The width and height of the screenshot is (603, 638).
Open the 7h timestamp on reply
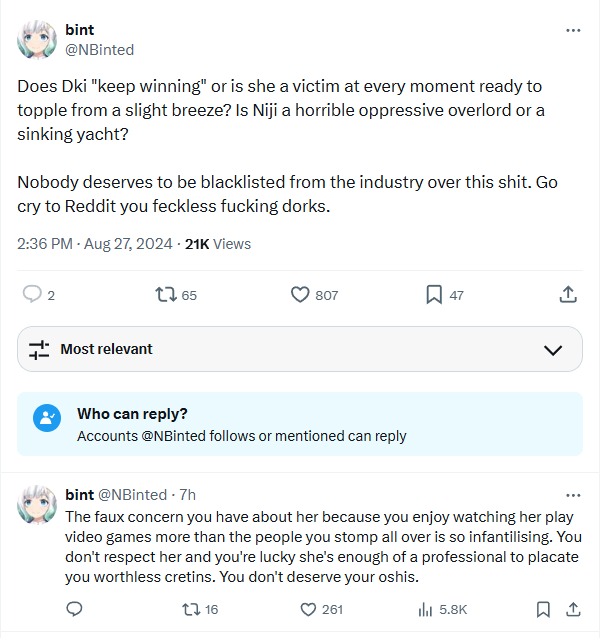(x=188, y=495)
